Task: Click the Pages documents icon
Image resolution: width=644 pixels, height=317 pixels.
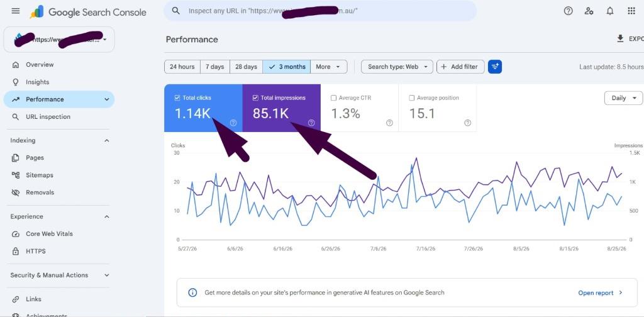Action: (16, 158)
